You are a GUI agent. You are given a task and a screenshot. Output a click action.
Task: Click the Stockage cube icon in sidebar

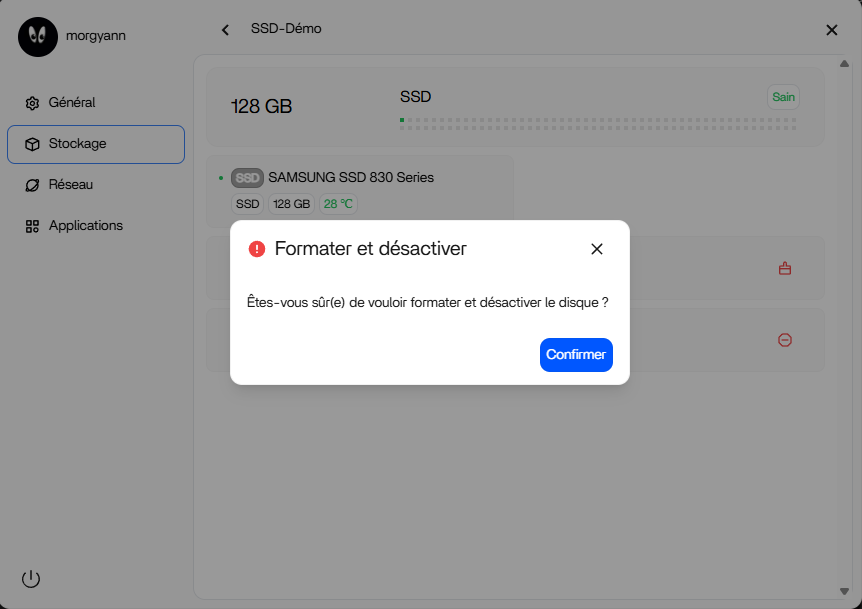[32, 144]
